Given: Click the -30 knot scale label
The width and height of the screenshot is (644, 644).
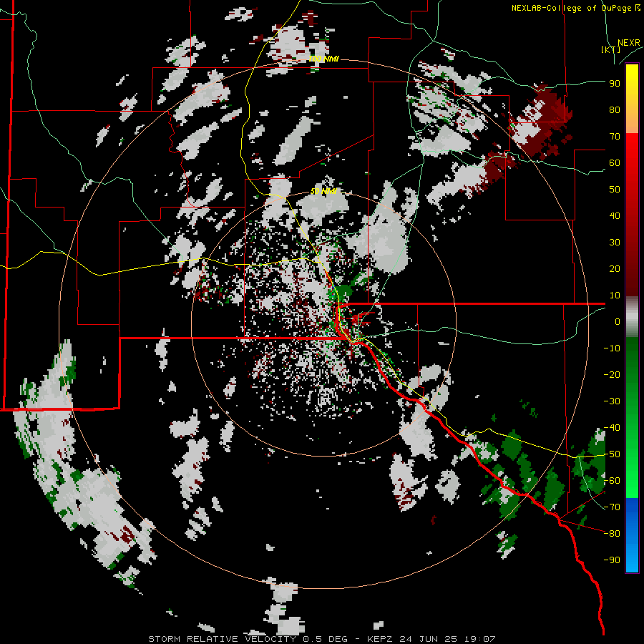Looking at the screenshot, I should click(612, 401).
